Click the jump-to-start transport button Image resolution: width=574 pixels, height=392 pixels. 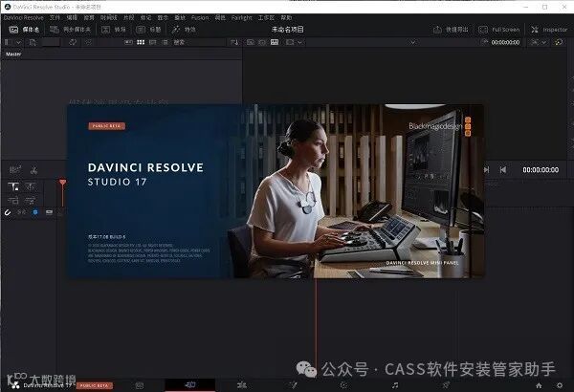[503, 170]
